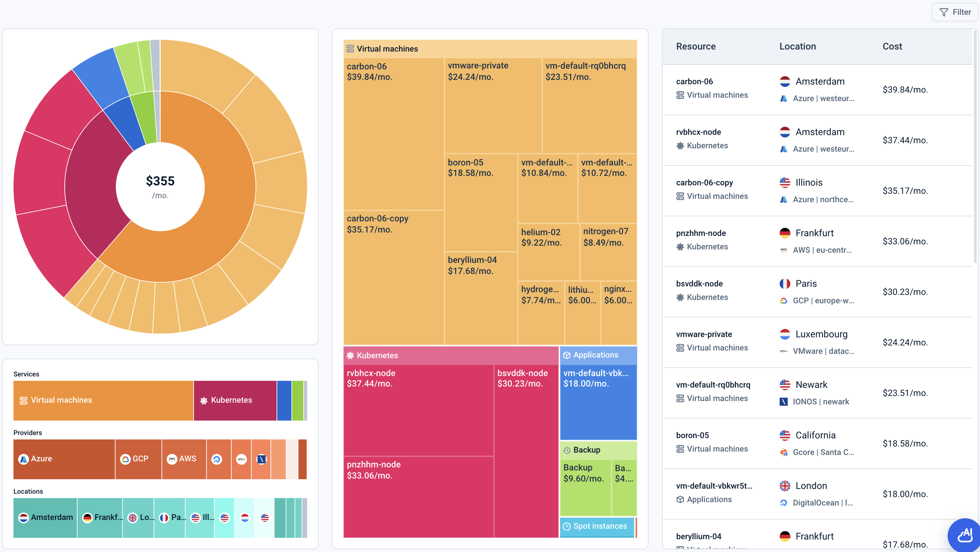
Task: Select the helium-02 treemap tile
Action: coord(549,252)
